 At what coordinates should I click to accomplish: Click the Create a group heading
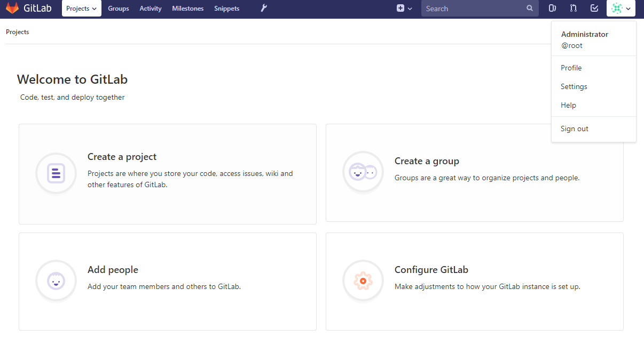click(427, 161)
